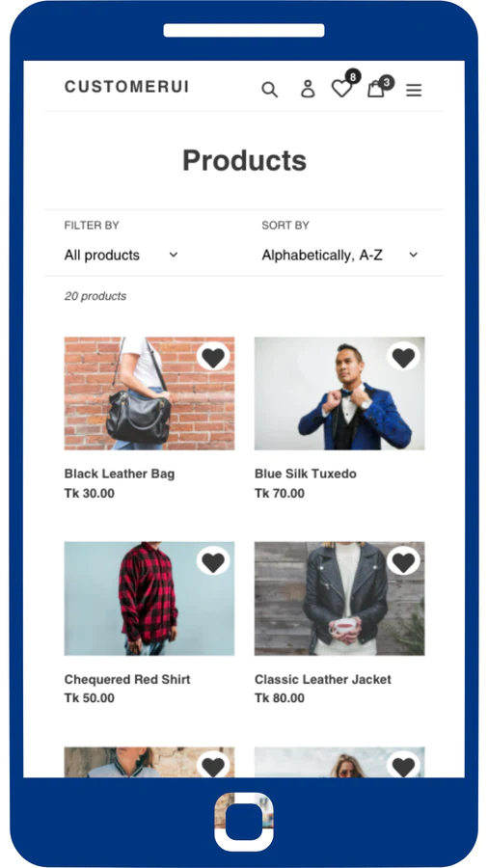Open the Chequered Red Shirt product title
This screenshot has height=868, width=488.
127,679
